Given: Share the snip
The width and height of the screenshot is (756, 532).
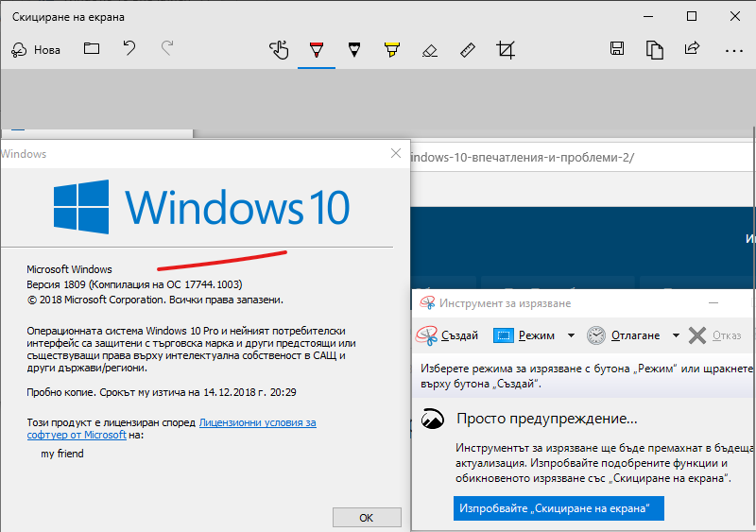Looking at the screenshot, I should point(692,48).
